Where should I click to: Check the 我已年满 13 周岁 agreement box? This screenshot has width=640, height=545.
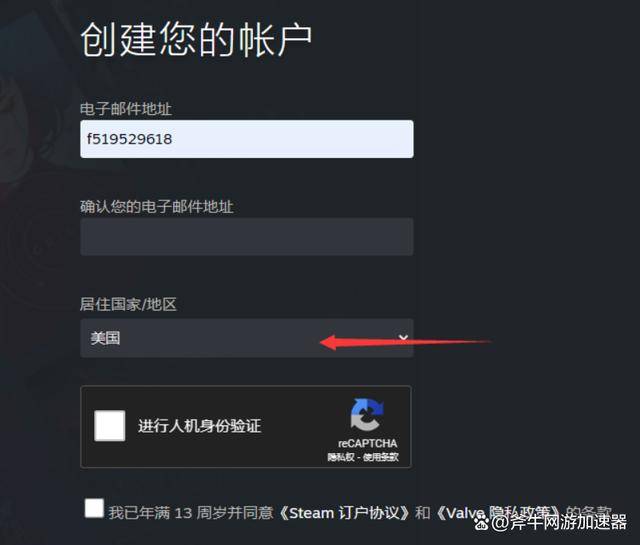coord(94,508)
